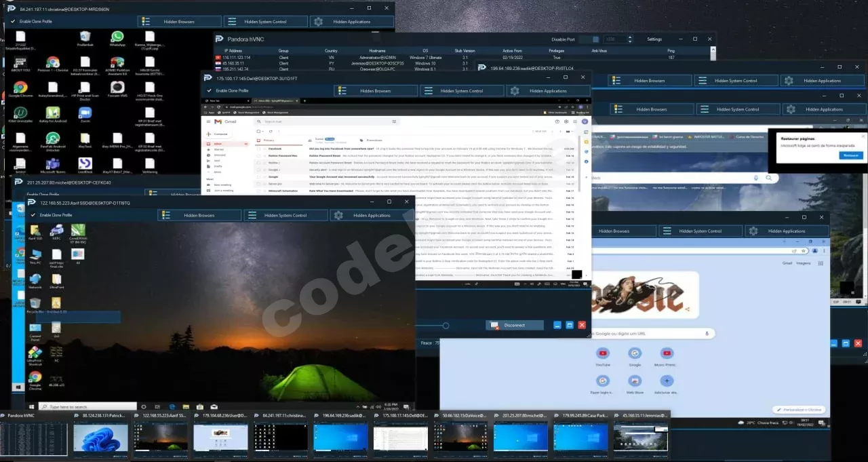Click Restaurar button in restore pages popup
868x462 pixels.
(850, 155)
